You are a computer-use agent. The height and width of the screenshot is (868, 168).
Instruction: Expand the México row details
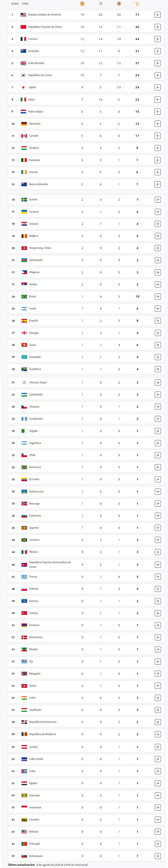(158, 552)
